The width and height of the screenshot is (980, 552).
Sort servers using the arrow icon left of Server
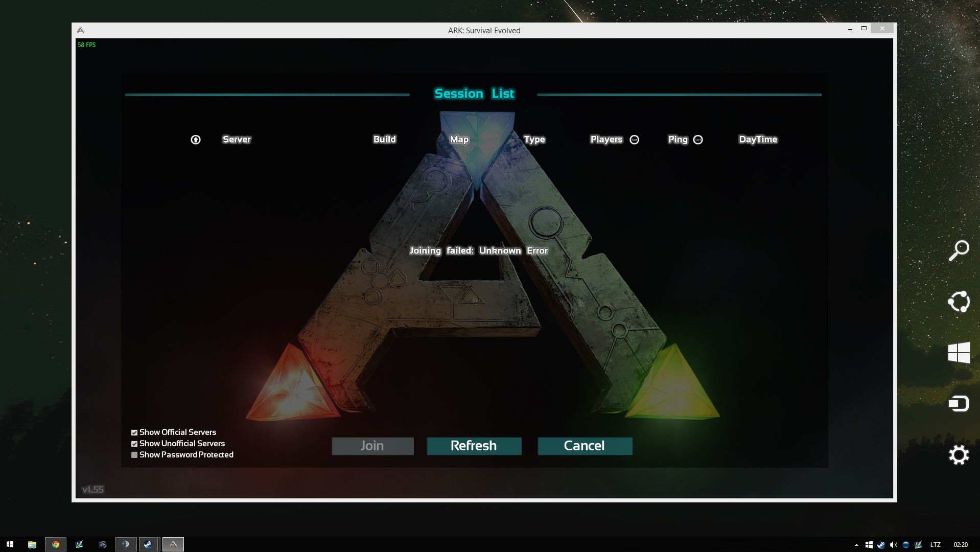(196, 140)
